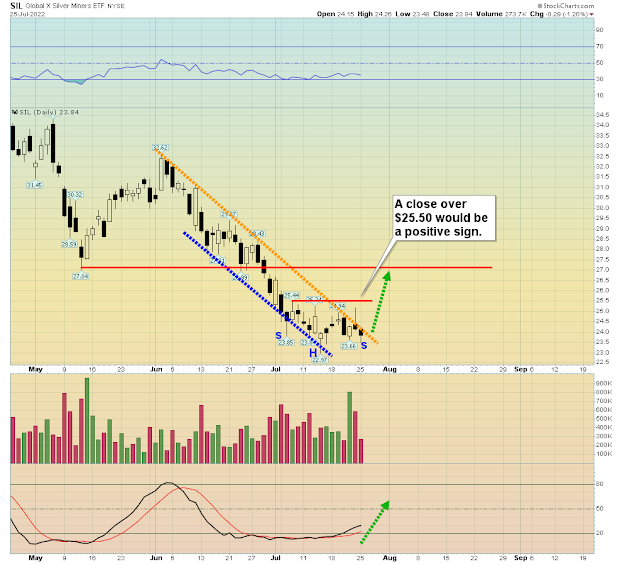Click the blue 'H' head pattern label
This screenshot has width=622, height=564.
coord(313,353)
